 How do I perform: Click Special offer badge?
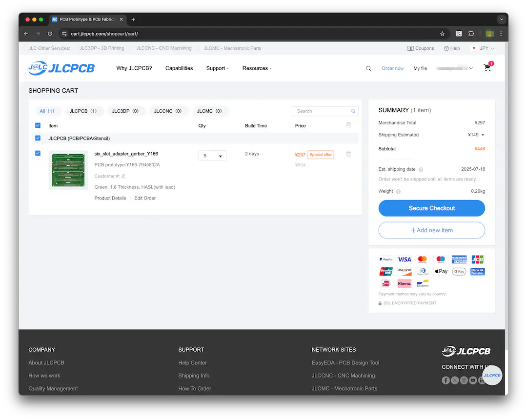(321, 155)
